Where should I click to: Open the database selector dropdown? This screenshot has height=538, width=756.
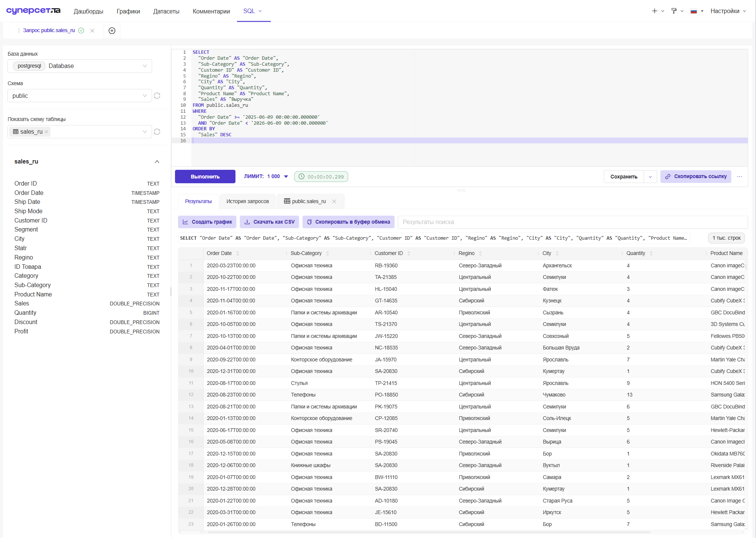click(x=79, y=66)
